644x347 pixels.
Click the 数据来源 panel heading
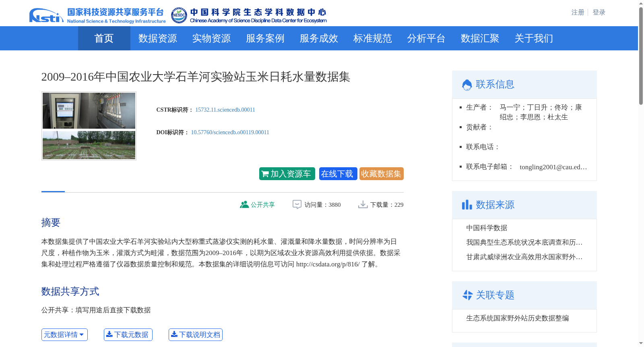point(495,205)
